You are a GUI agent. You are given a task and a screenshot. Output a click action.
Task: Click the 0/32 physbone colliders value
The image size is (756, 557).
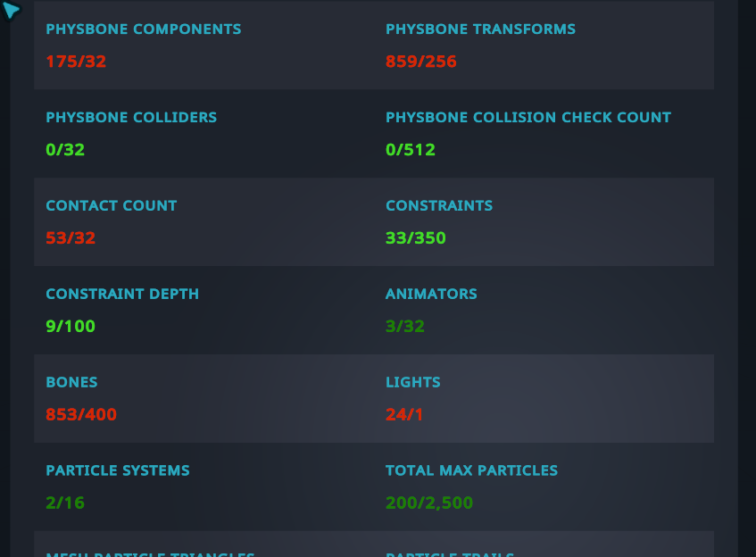coord(65,150)
